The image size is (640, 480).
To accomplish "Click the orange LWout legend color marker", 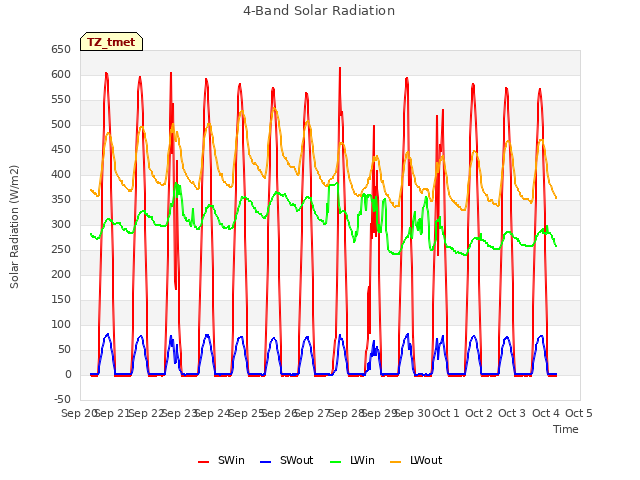I will tap(396, 462).
